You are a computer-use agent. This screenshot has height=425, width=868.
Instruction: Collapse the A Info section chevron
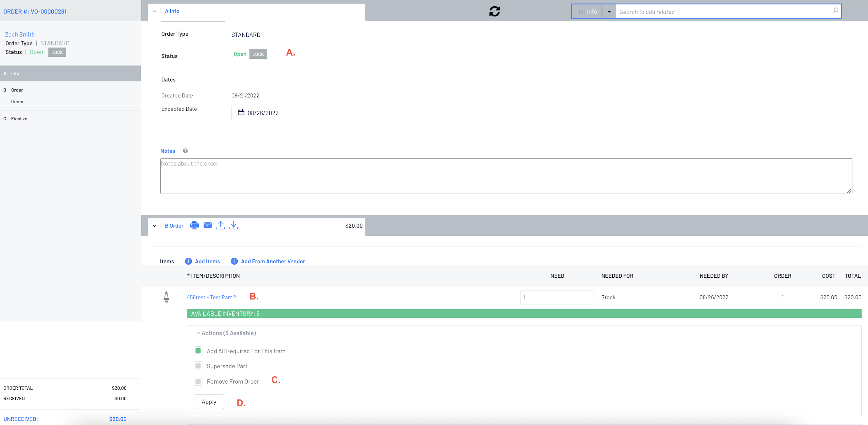tap(154, 11)
